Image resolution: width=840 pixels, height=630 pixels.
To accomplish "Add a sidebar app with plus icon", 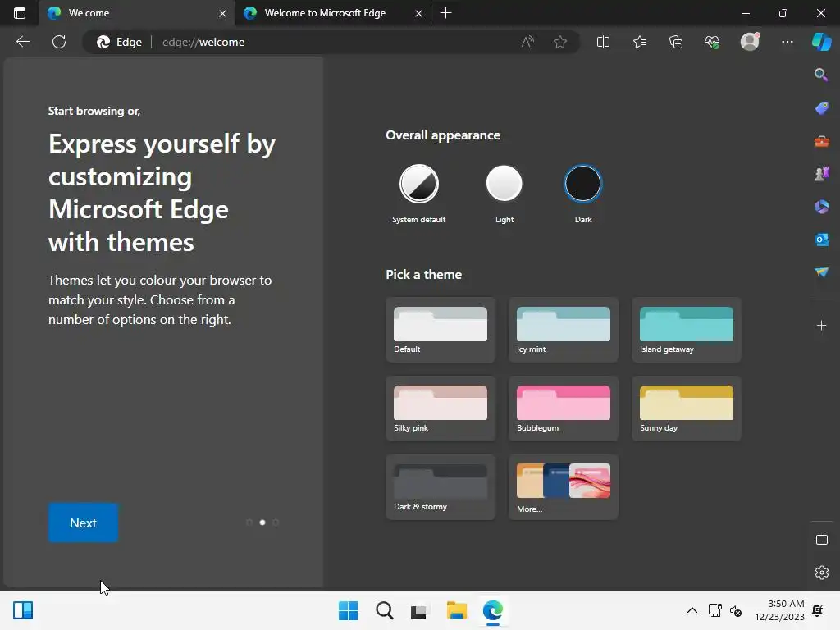I will coord(821,325).
